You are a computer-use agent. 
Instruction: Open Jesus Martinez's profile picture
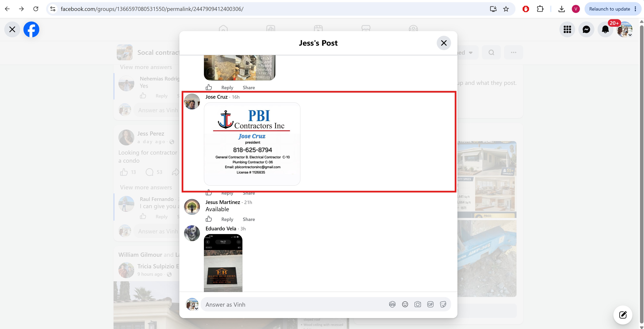[192, 207]
